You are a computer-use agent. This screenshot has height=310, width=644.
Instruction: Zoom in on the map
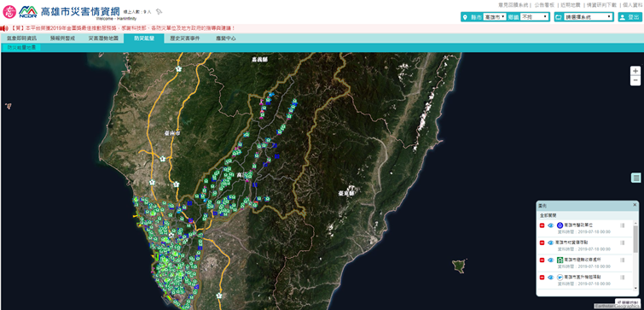click(635, 71)
